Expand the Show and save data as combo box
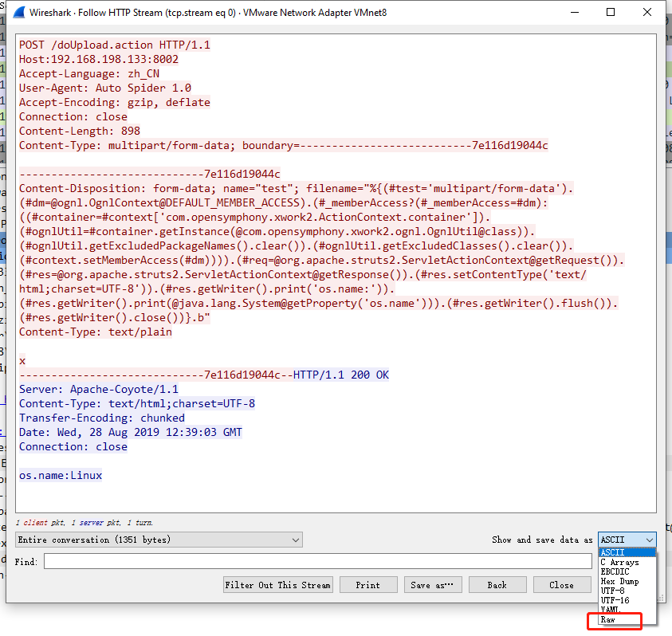 pyautogui.click(x=627, y=540)
